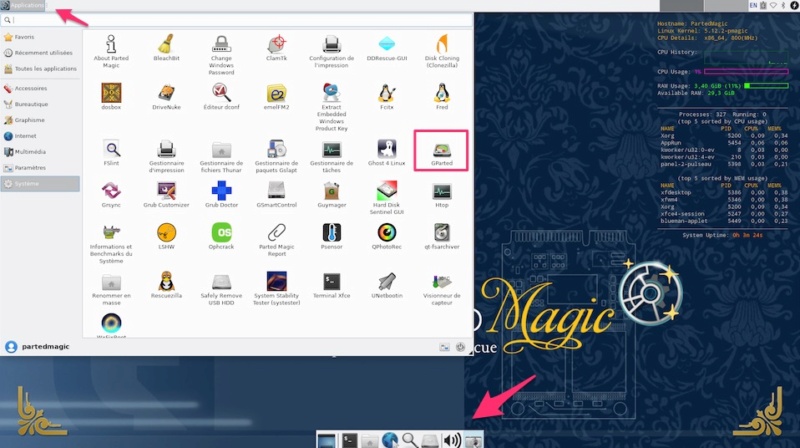Screen dimensions: 800x448
Task: Select Favoris category
Action: coord(40,37)
